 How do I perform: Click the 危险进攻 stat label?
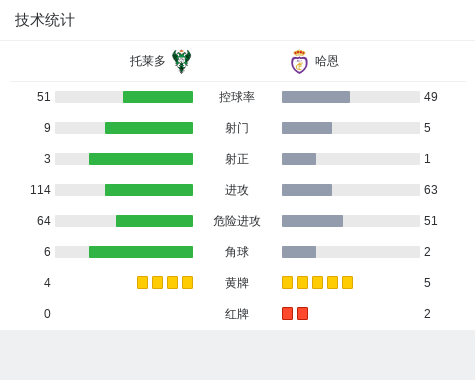[x=237, y=221]
